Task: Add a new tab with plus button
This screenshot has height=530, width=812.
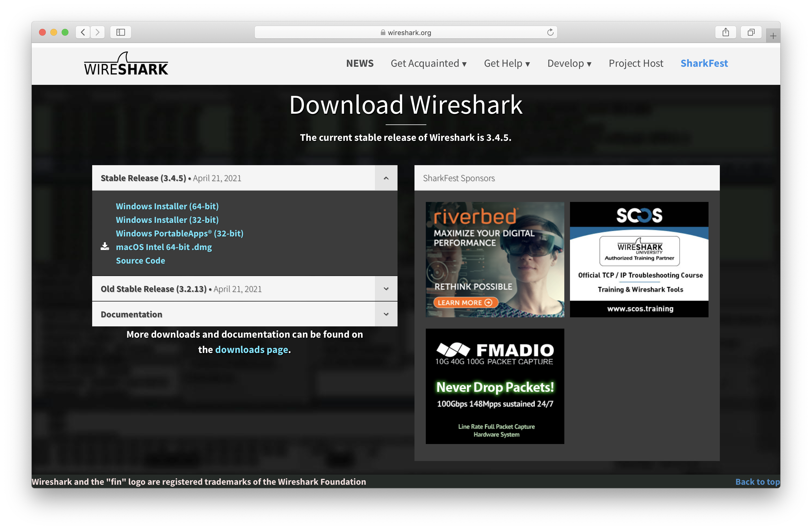Action: click(773, 36)
